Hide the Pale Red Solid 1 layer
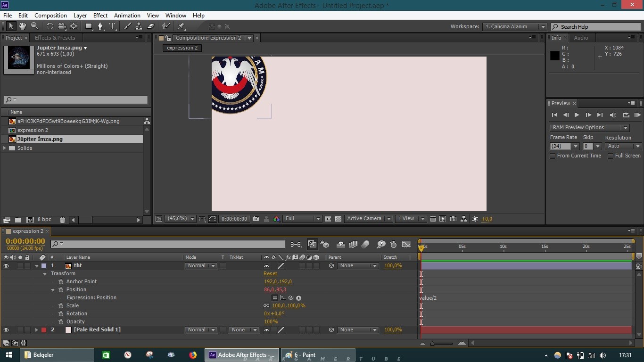The width and height of the screenshot is (644, 362). [x=6, y=330]
